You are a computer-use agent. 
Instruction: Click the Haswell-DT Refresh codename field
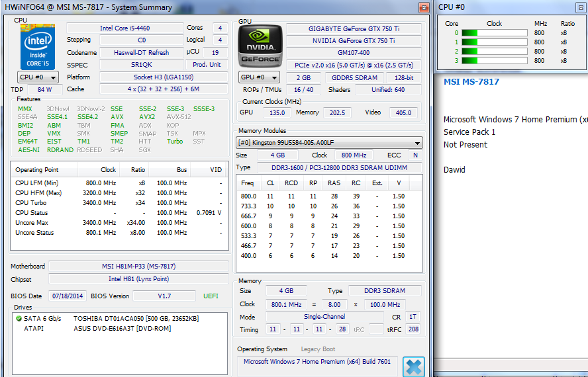pos(142,53)
